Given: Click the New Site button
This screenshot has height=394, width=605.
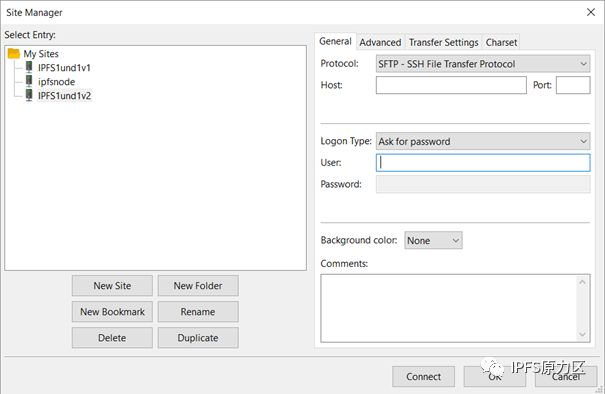Looking at the screenshot, I should click(112, 286).
